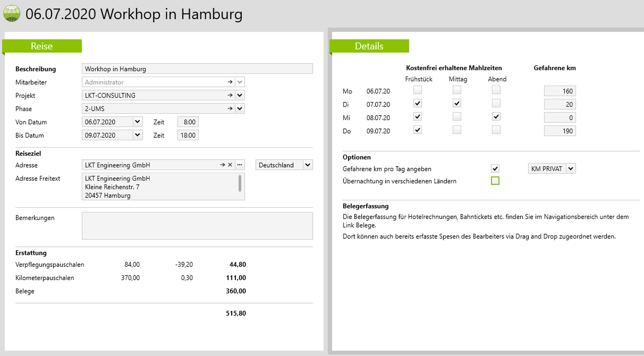Open address lookup with ellipsis button
Screen dimensions: 644x356
click(x=239, y=165)
